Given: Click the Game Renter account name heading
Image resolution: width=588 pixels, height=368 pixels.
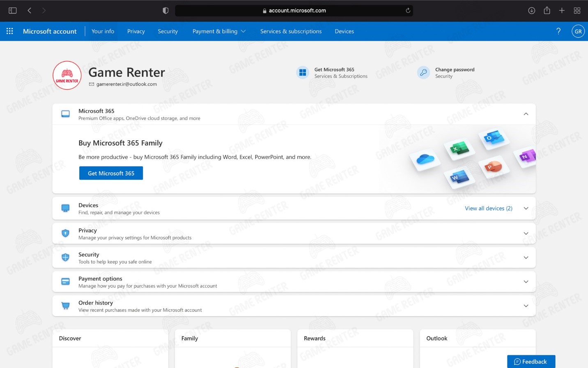Looking at the screenshot, I should pyautogui.click(x=126, y=72).
